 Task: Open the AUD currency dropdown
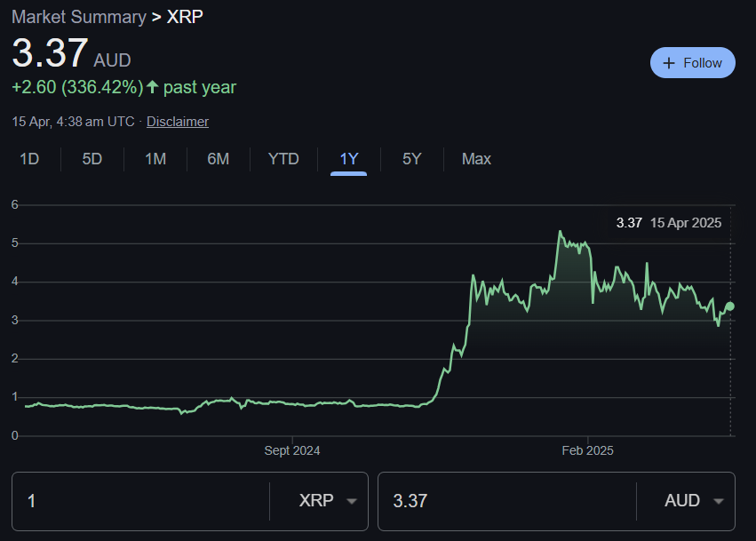coord(694,500)
